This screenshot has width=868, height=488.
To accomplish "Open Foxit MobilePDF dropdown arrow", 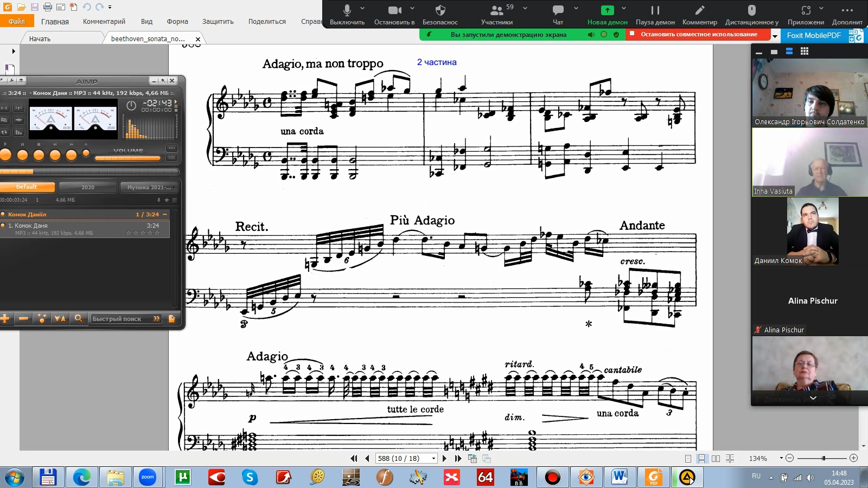I will (x=775, y=36).
